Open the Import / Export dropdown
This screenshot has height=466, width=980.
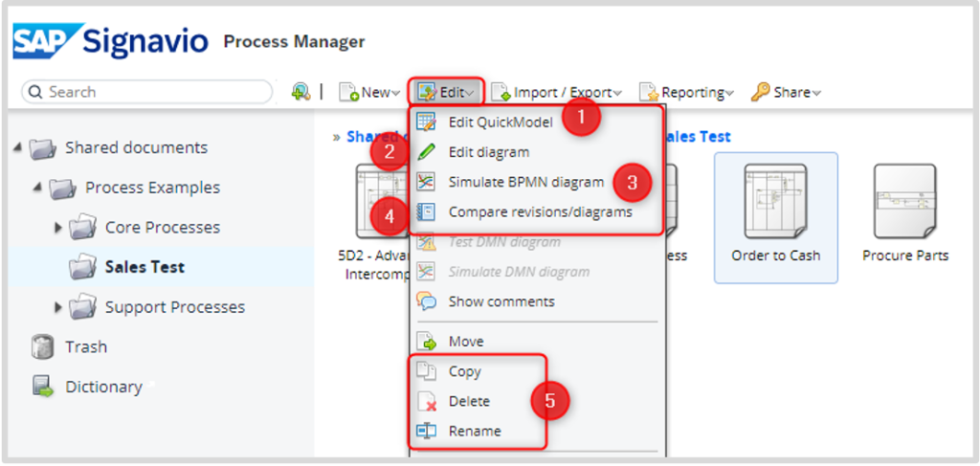pyautogui.click(x=557, y=93)
